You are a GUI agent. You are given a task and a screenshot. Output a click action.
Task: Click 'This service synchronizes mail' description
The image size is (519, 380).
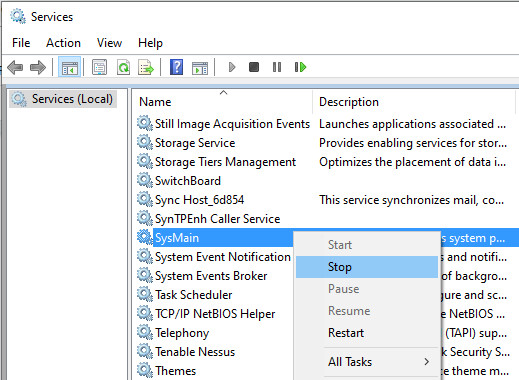(x=411, y=200)
